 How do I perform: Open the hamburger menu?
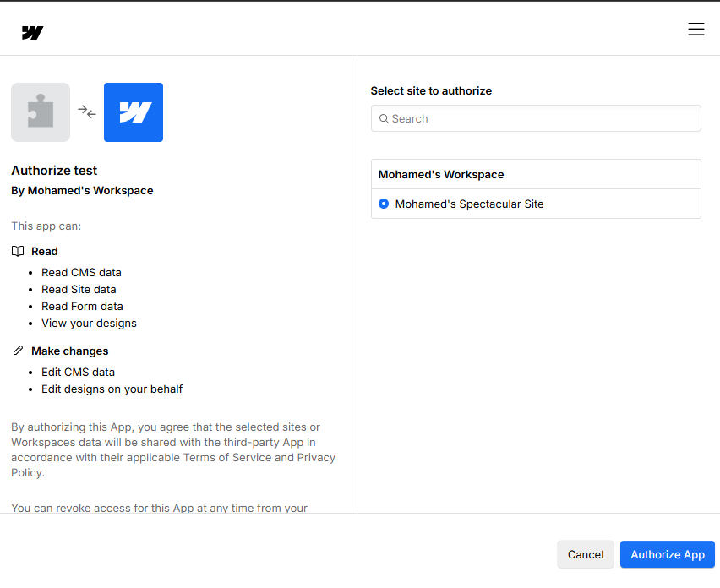click(x=695, y=30)
